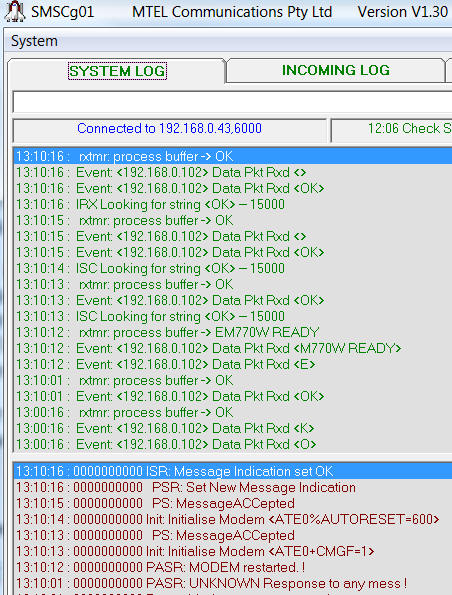Select the ATE0+CMGF=1 Initialise Modem row
Viewport: 452px width, 595px height.
click(x=233, y=551)
